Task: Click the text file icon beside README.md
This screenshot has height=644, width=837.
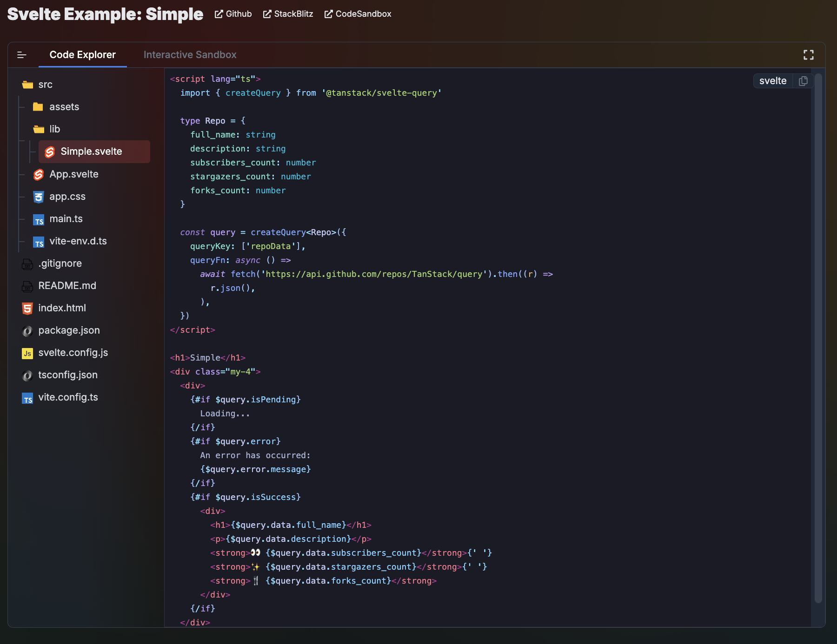Action: coord(27,287)
